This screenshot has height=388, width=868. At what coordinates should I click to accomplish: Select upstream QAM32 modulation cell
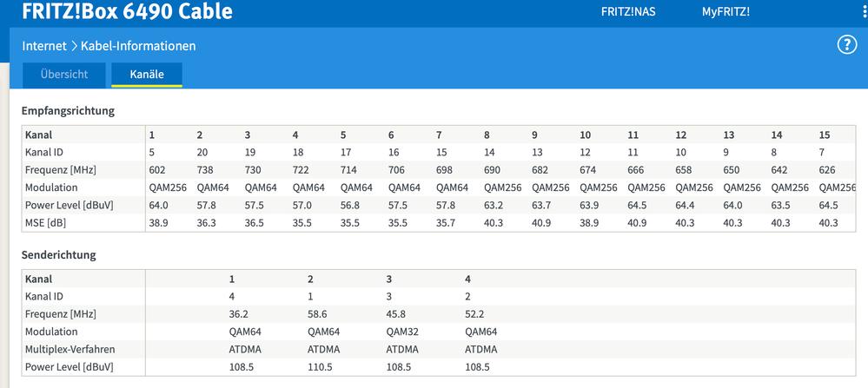pyautogui.click(x=402, y=332)
